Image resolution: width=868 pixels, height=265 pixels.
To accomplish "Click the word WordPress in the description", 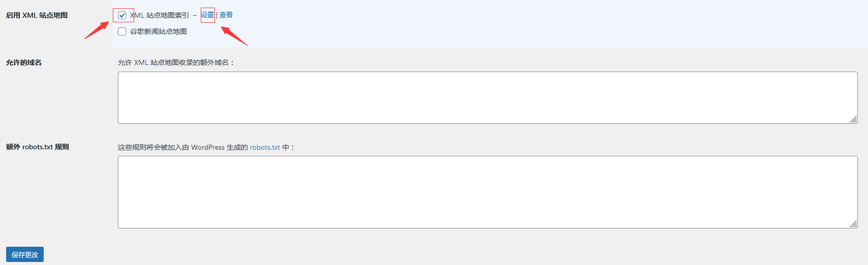I will 208,147.
